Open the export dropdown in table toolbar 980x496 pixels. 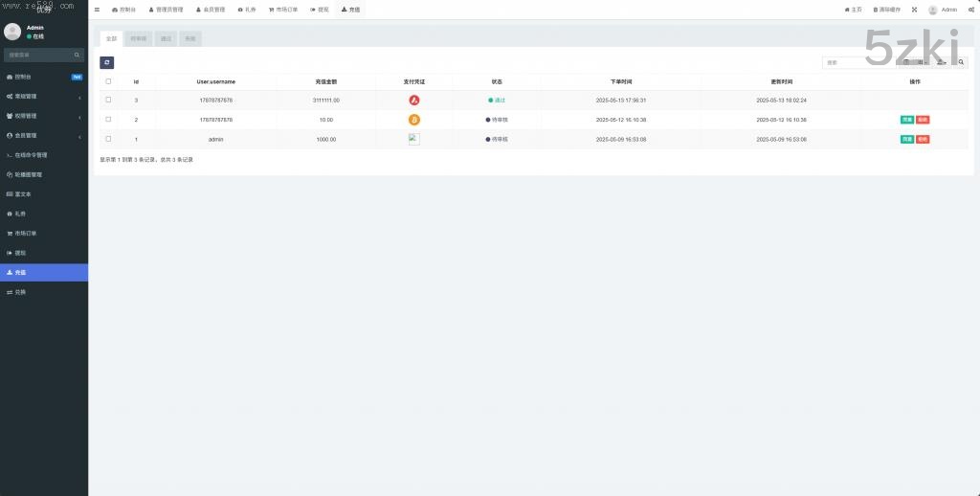[x=942, y=62]
